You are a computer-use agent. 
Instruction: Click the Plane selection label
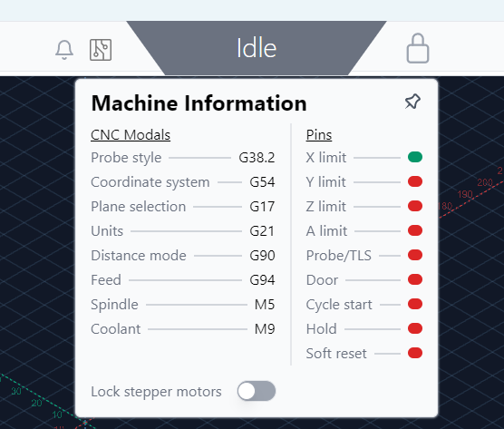pos(139,207)
